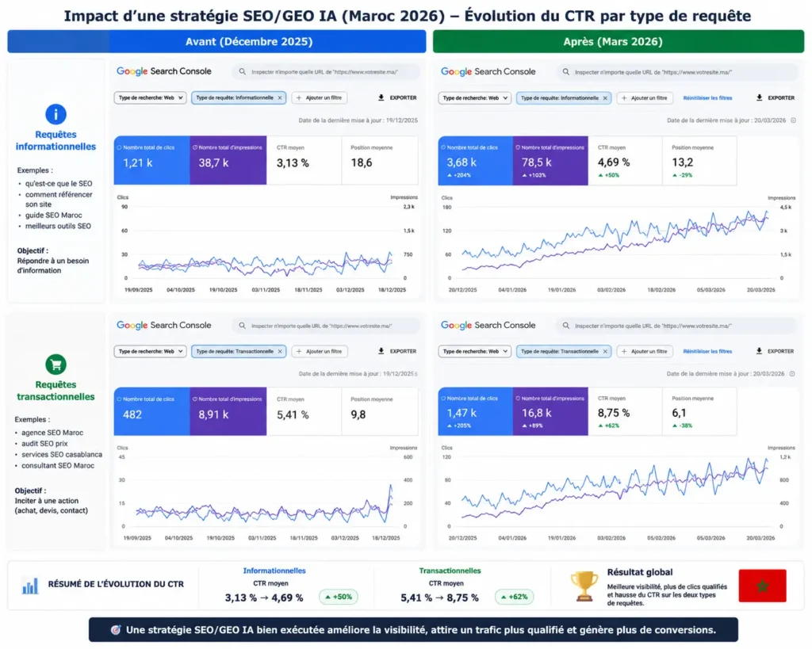
Task: Toggle the impressions card showing 78,5 k
Action: pyautogui.click(x=550, y=160)
